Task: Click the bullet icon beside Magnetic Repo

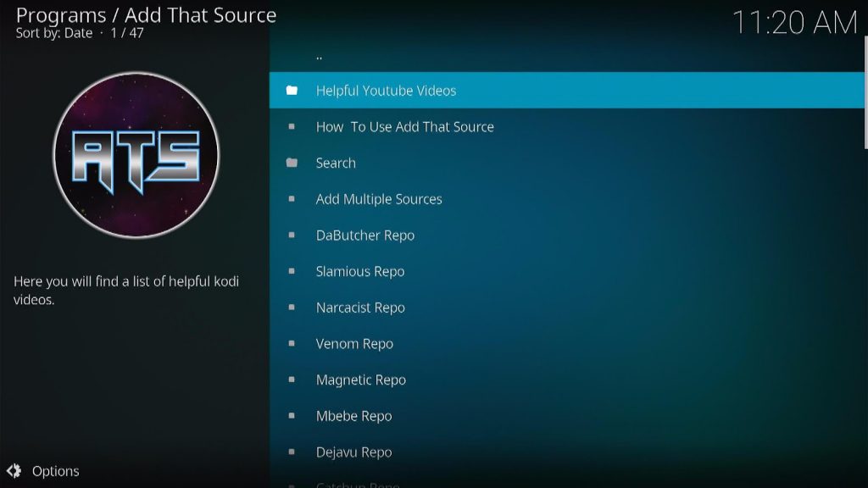Action: click(292, 380)
